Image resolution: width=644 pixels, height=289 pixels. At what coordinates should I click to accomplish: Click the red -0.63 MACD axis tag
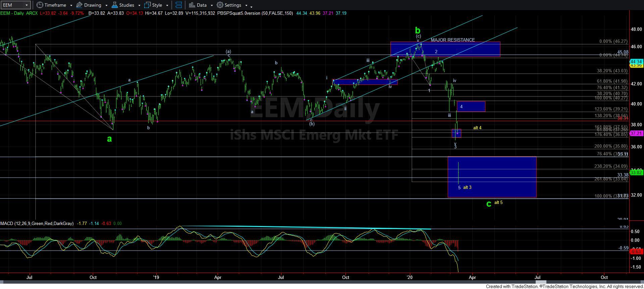636,251
